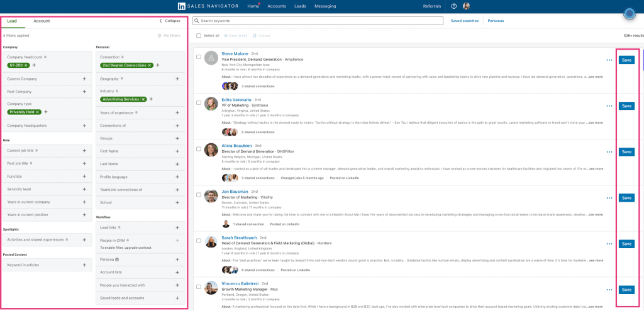Remove the 2nd Degree Connections chip
This screenshot has height=311, width=644.
pos(150,65)
